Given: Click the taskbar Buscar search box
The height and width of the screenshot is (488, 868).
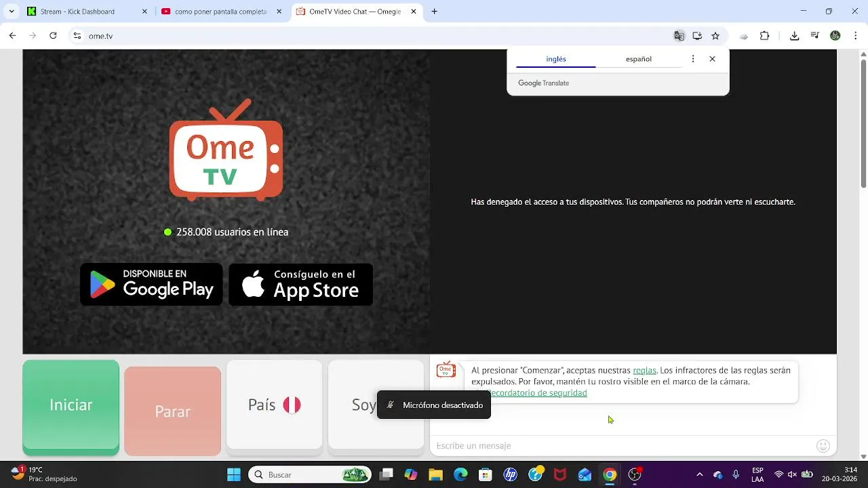Looking at the screenshot, I should coord(310,474).
